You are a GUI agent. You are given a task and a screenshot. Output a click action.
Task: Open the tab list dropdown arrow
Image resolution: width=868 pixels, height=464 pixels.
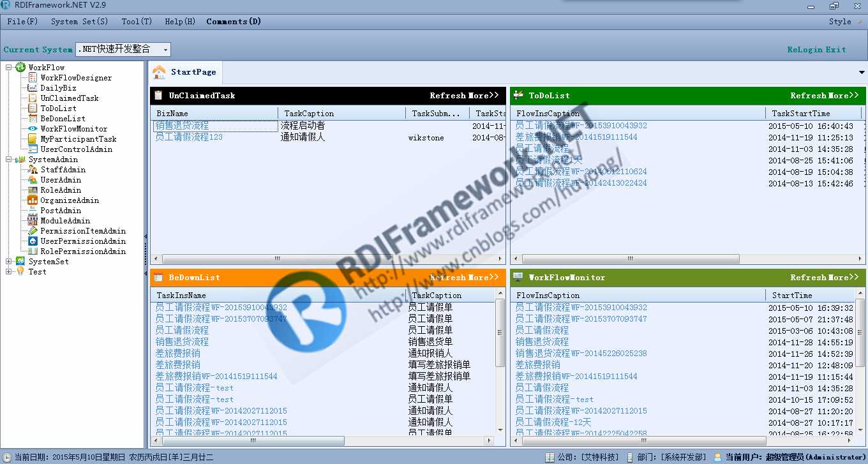tap(862, 73)
